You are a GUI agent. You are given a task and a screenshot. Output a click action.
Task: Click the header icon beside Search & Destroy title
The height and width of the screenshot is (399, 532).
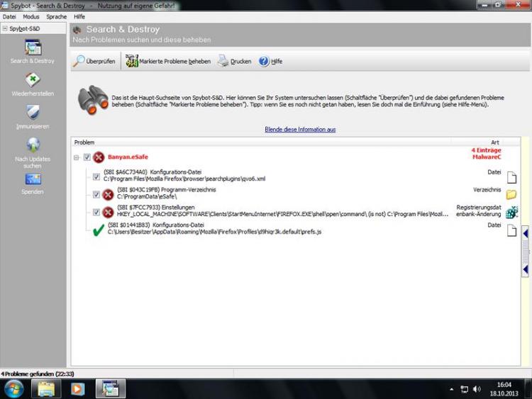click(77, 30)
